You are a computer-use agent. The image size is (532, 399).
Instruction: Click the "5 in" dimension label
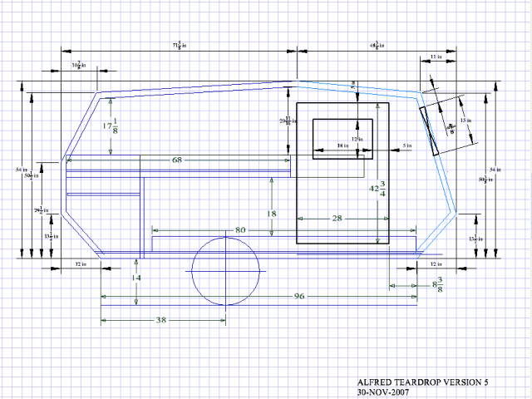407,145
